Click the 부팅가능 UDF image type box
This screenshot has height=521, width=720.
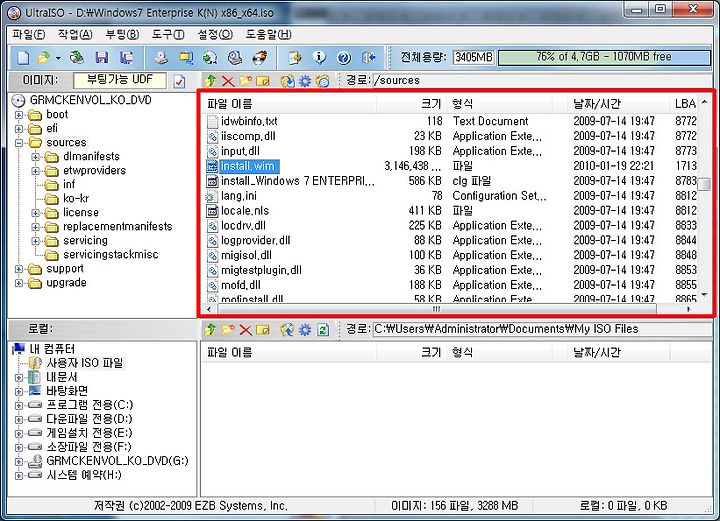tap(119, 80)
